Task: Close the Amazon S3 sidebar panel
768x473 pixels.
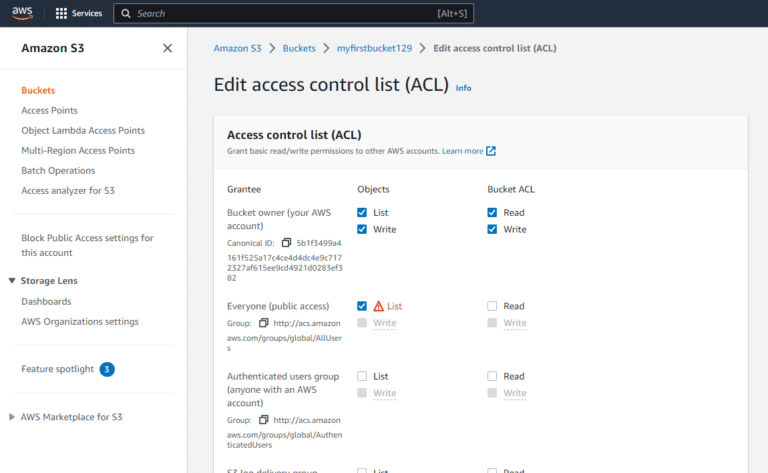Action: click(x=167, y=48)
